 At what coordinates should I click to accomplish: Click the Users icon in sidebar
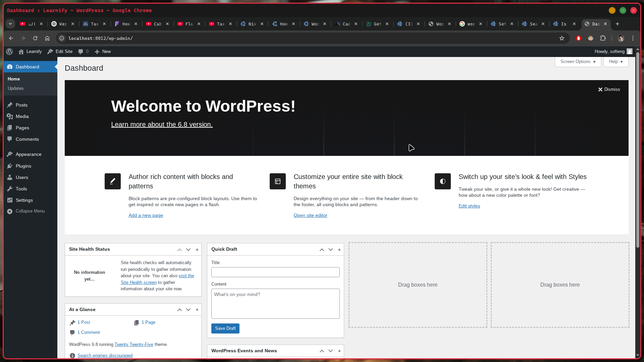click(10, 177)
